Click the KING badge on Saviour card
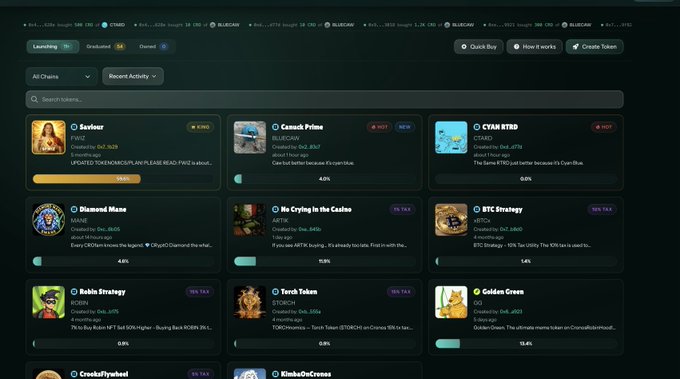 click(x=200, y=127)
